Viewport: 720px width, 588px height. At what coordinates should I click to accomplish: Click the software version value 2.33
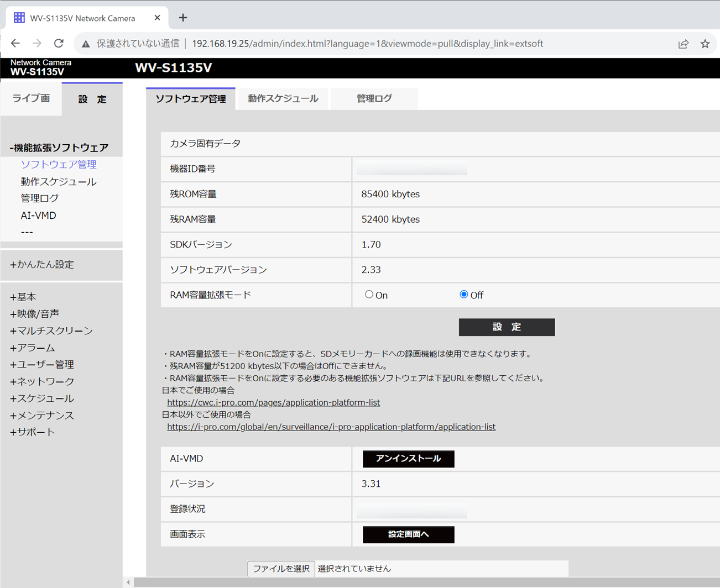371,270
